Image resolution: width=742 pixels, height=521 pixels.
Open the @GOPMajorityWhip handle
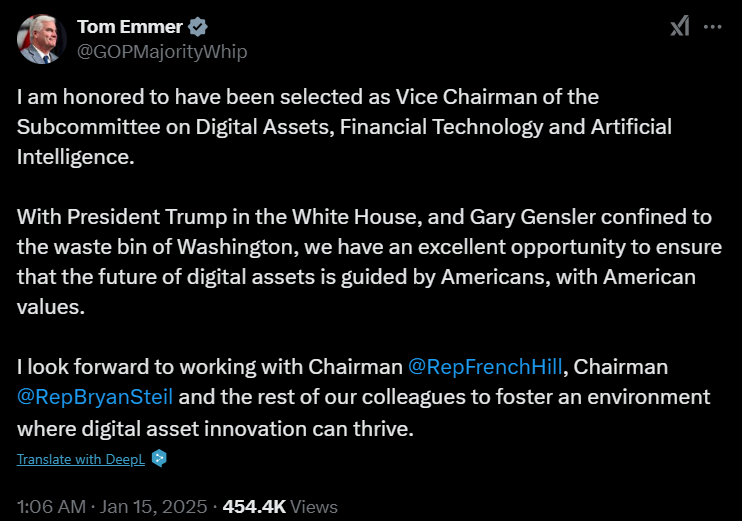162,51
